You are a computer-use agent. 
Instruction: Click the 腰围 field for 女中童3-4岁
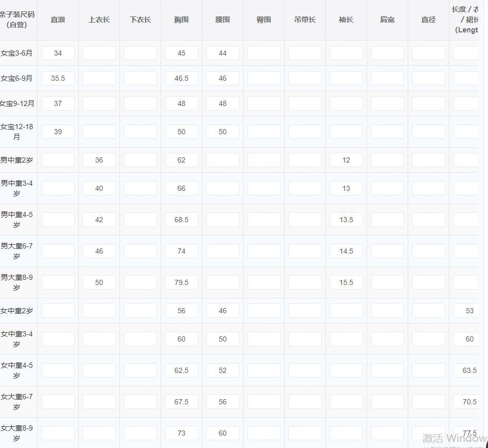coord(222,339)
